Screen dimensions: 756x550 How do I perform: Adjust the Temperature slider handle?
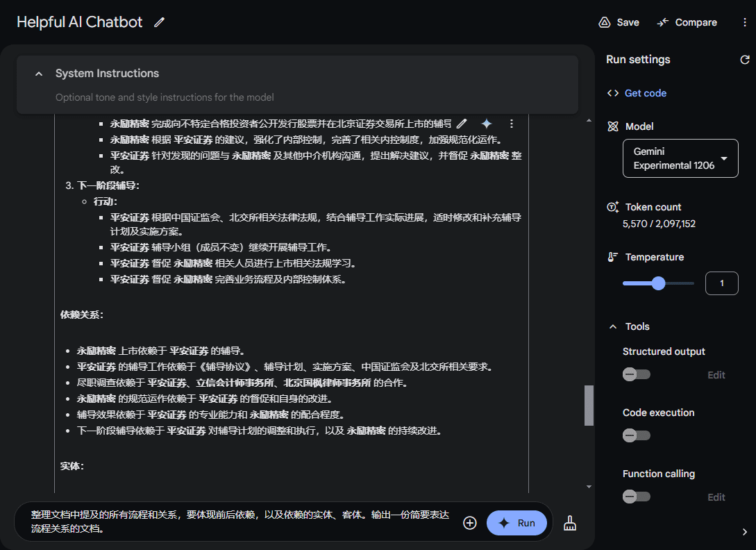pos(658,283)
